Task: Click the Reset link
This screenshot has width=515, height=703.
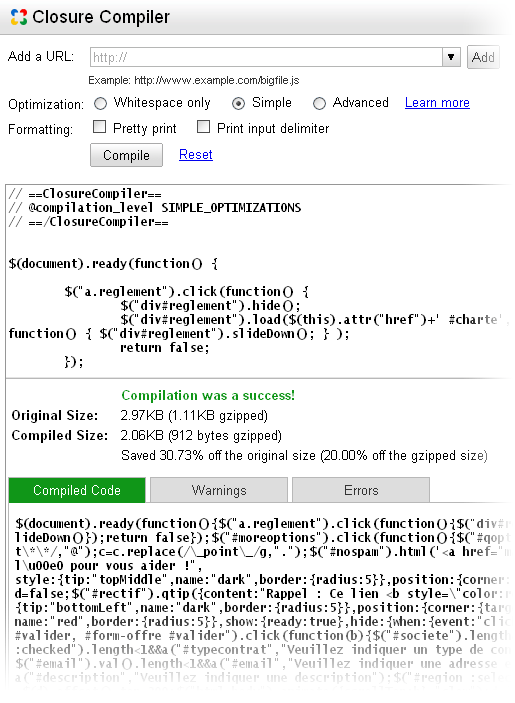Action: [196, 154]
